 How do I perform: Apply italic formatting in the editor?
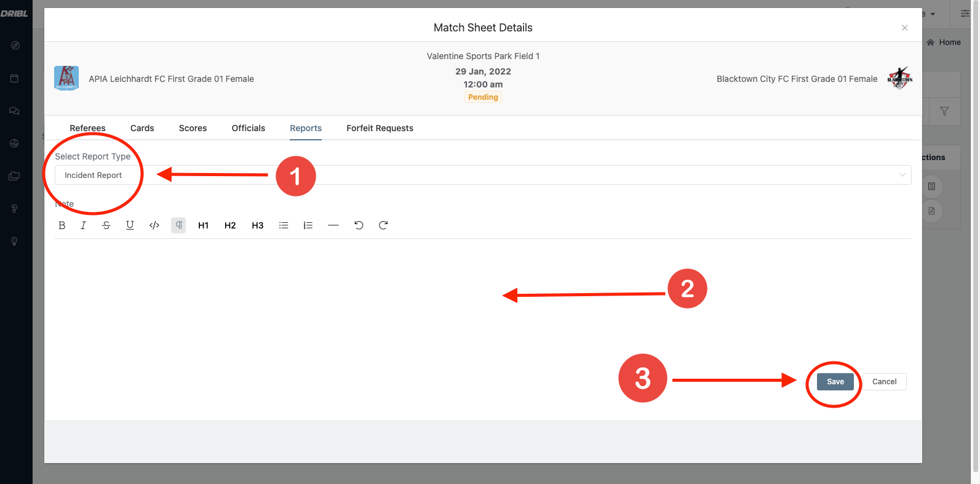click(83, 225)
